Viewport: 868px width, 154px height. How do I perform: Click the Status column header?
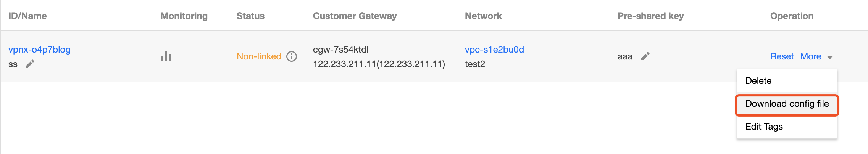[250, 16]
